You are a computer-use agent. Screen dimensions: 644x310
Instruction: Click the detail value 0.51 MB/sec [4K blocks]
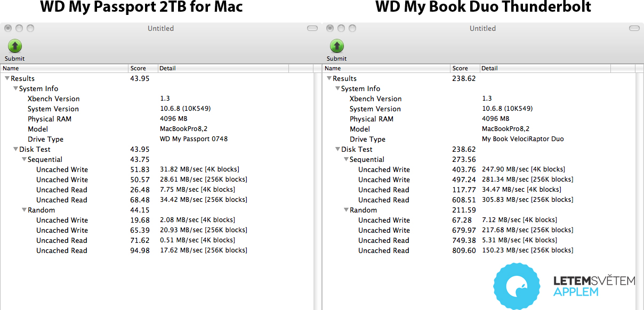(197, 240)
